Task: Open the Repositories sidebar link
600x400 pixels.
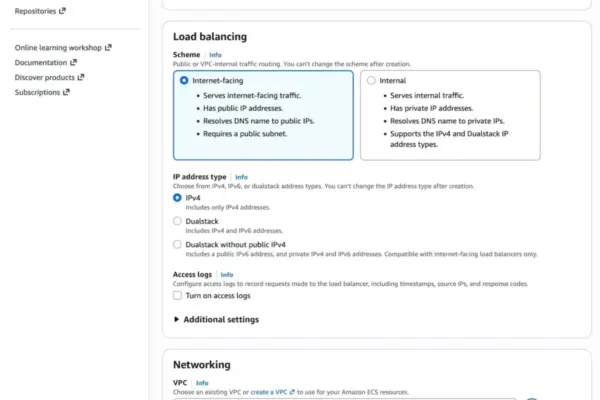Action: [40, 11]
